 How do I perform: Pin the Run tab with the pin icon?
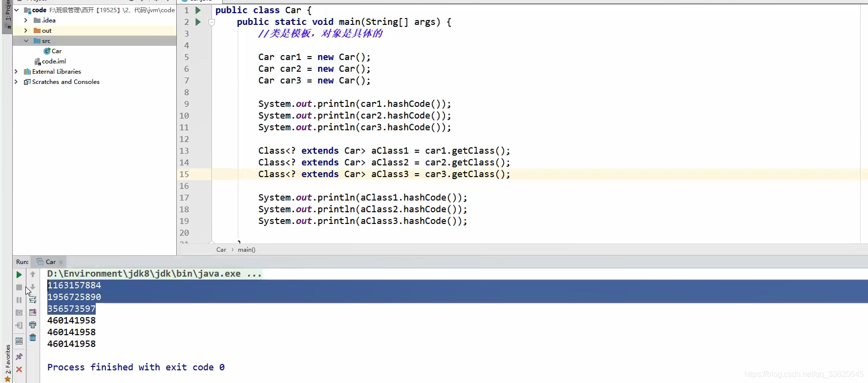tap(19, 357)
